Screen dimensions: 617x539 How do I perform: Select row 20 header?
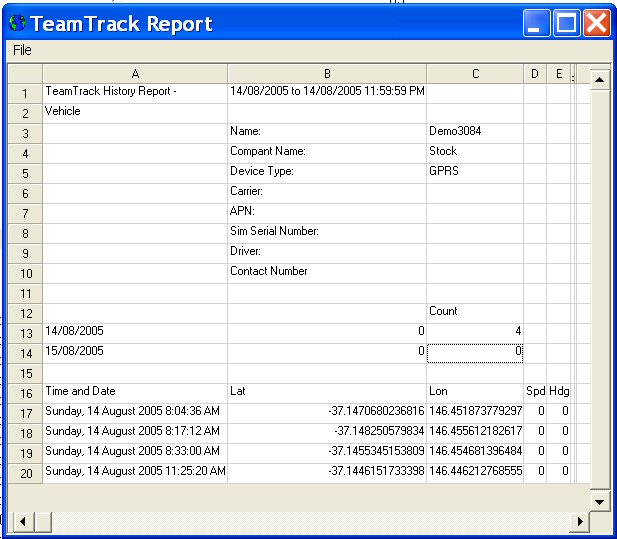point(25,473)
